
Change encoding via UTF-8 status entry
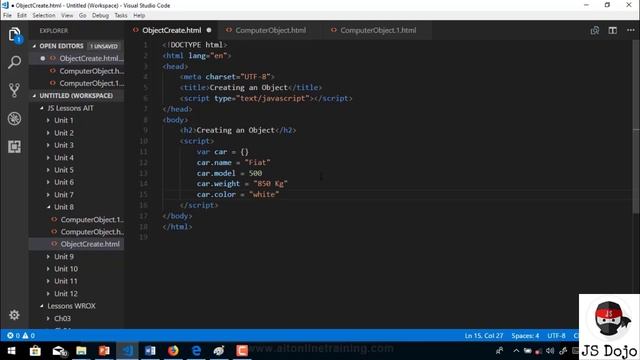(556, 336)
